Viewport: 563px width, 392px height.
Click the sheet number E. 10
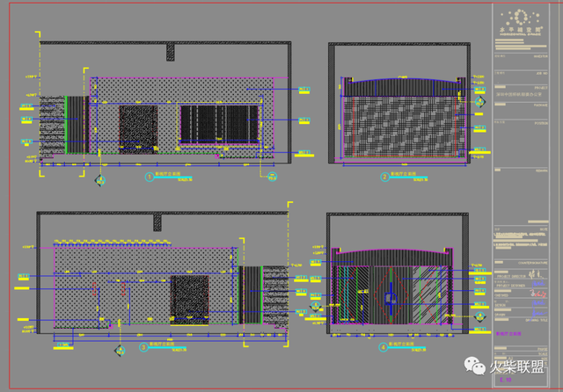[506, 380]
